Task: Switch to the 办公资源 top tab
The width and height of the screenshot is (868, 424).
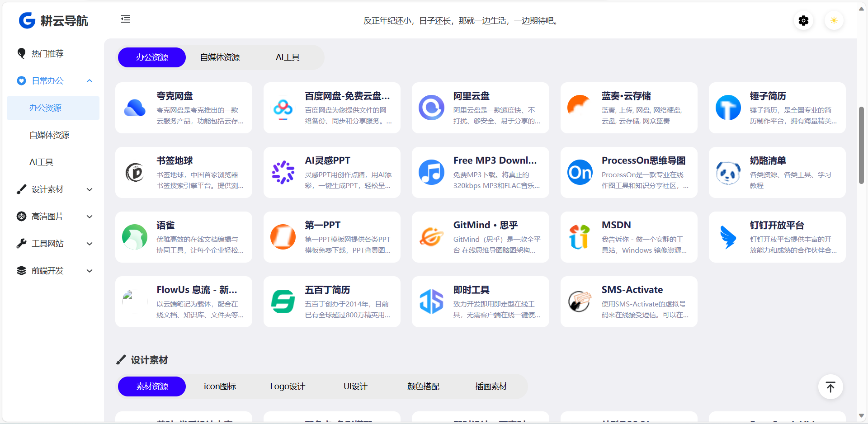Action: [x=152, y=57]
